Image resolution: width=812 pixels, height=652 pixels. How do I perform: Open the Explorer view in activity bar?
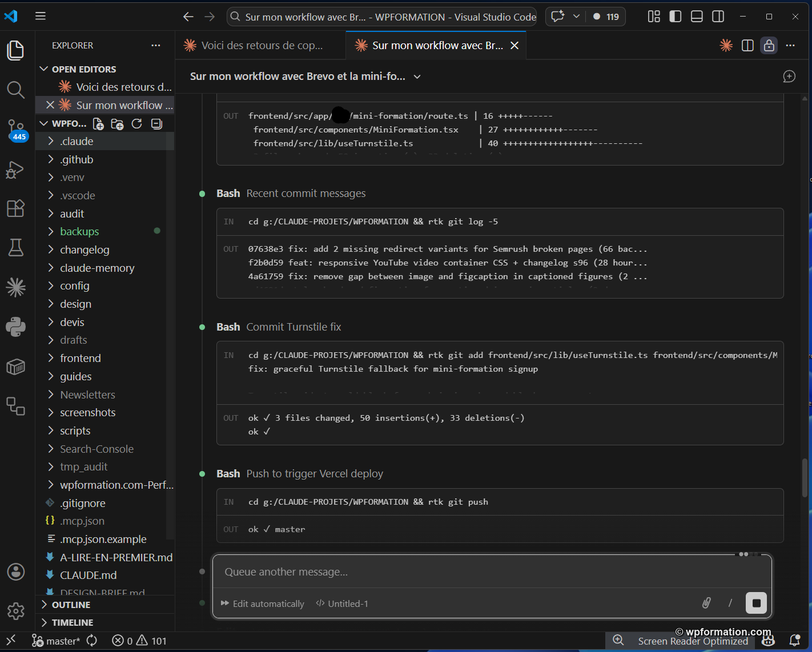tap(15, 50)
